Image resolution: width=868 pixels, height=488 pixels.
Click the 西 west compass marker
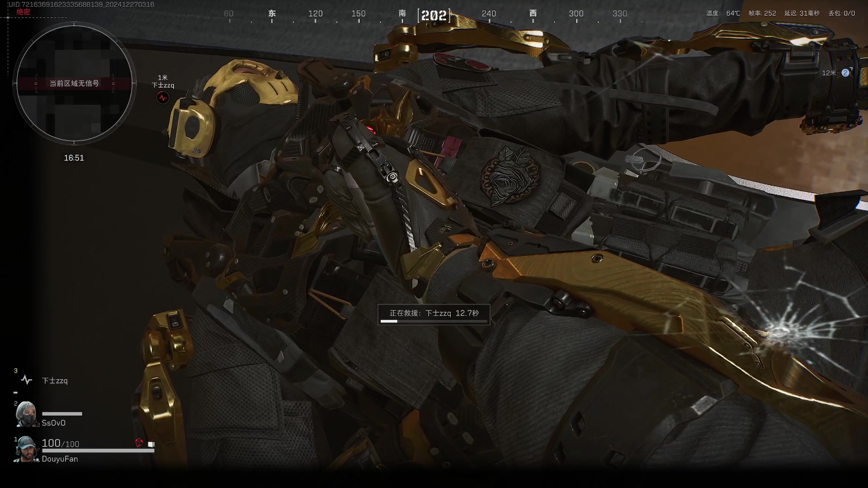pos(533,13)
